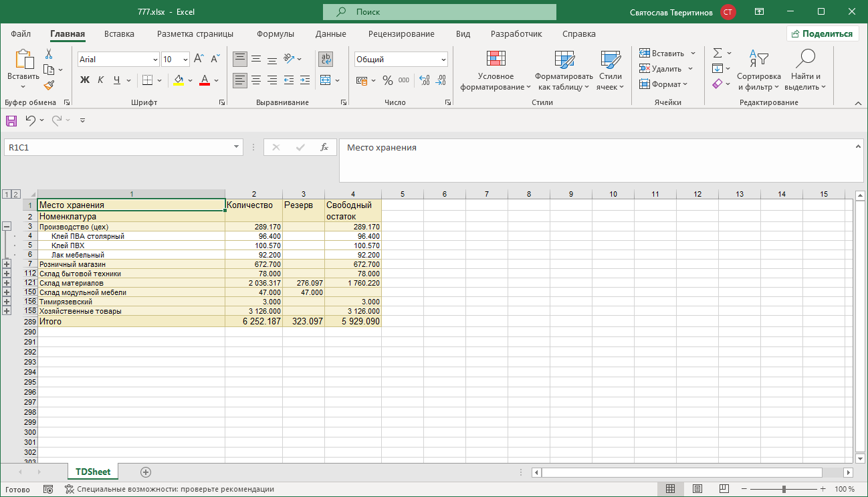Open the Файл tab
Viewport: 868px width, 497px height.
pyautogui.click(x=21, y=33)
